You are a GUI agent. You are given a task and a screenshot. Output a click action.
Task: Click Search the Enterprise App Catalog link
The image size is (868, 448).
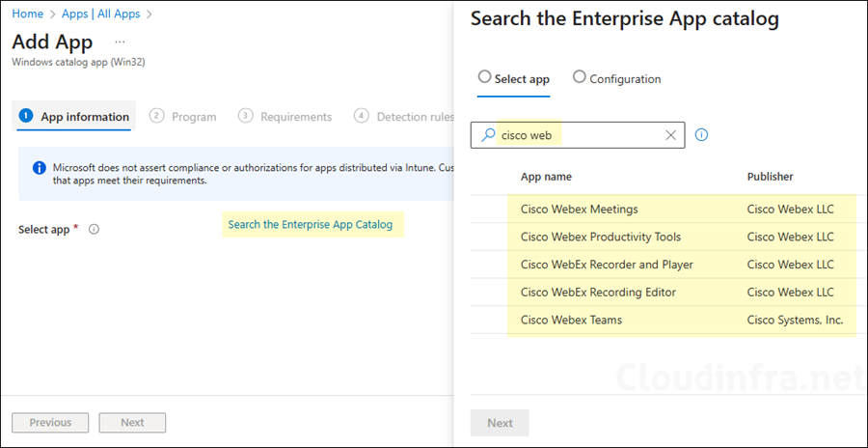click(311, 225)
